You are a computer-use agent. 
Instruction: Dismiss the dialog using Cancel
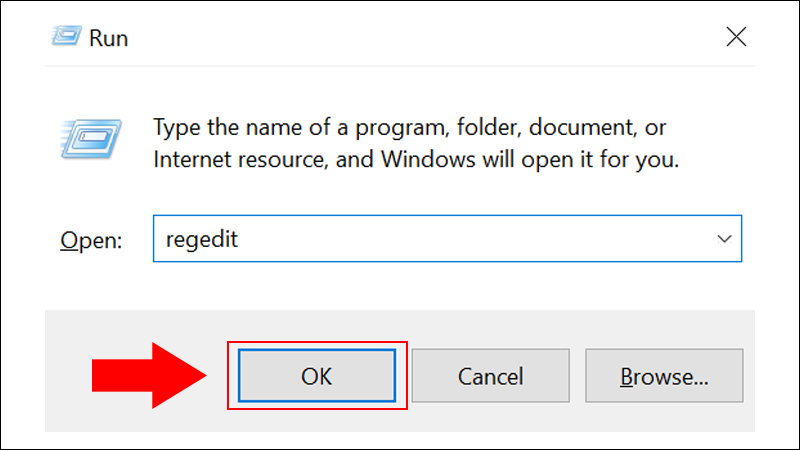coord(490,376)
